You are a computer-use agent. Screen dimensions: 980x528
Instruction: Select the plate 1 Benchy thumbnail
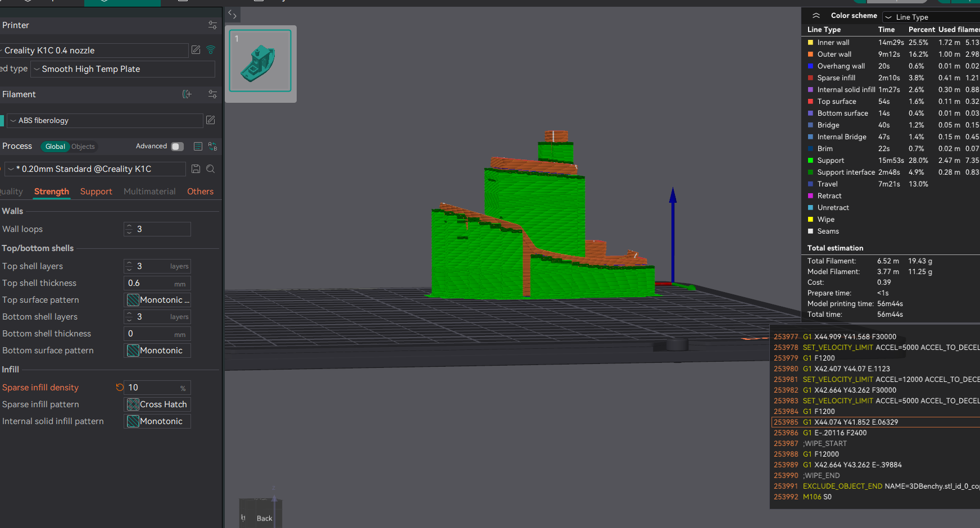[x=260, y=61]
